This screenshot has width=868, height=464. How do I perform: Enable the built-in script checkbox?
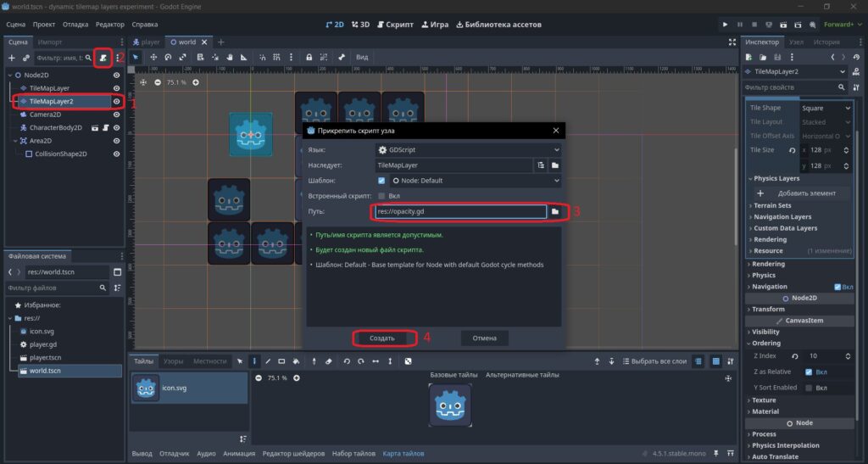(x=381, y=196)
